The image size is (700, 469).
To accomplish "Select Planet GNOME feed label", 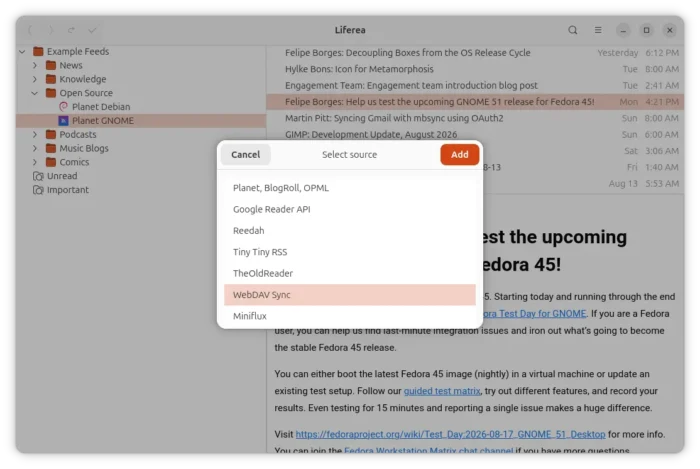I will 103,120.
